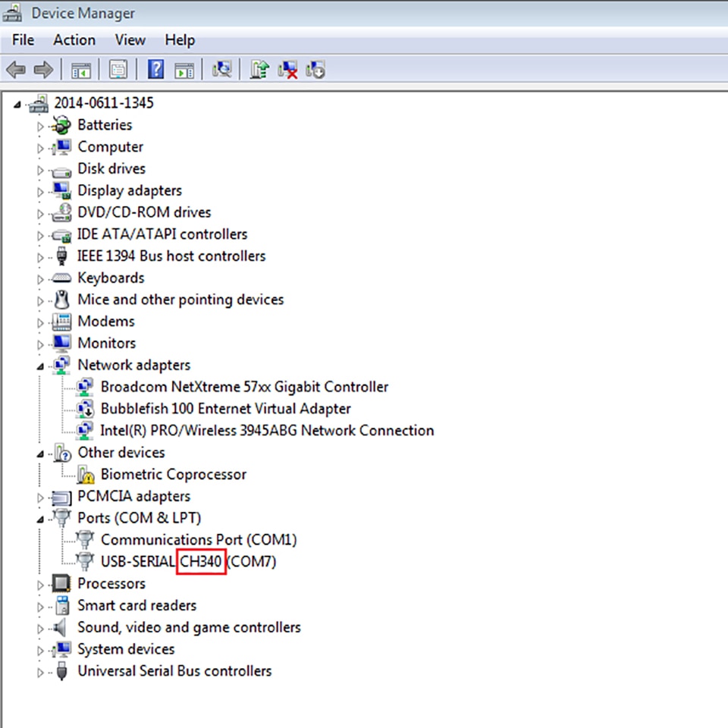This screenshot has height=728, width=728.
Task: Click the Back arrow toolbar icon
Action: pyautogui.click(x=16, y=70)
